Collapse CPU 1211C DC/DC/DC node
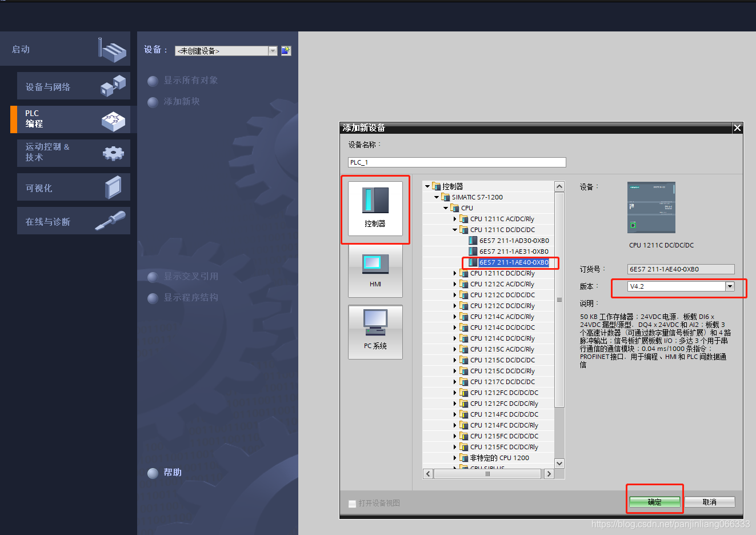Image resolution: width=756 pixels, height=535 pixels. point(455,230)
